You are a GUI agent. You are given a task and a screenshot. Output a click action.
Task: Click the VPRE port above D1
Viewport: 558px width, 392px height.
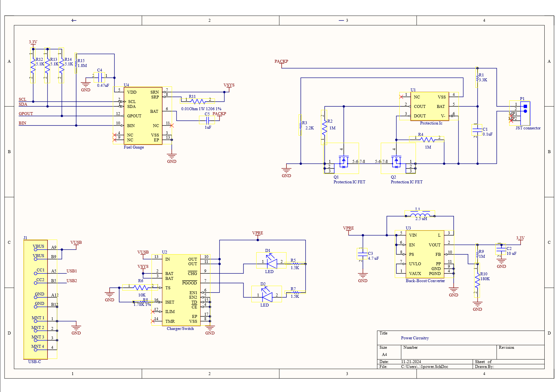(x=258, y=233)
